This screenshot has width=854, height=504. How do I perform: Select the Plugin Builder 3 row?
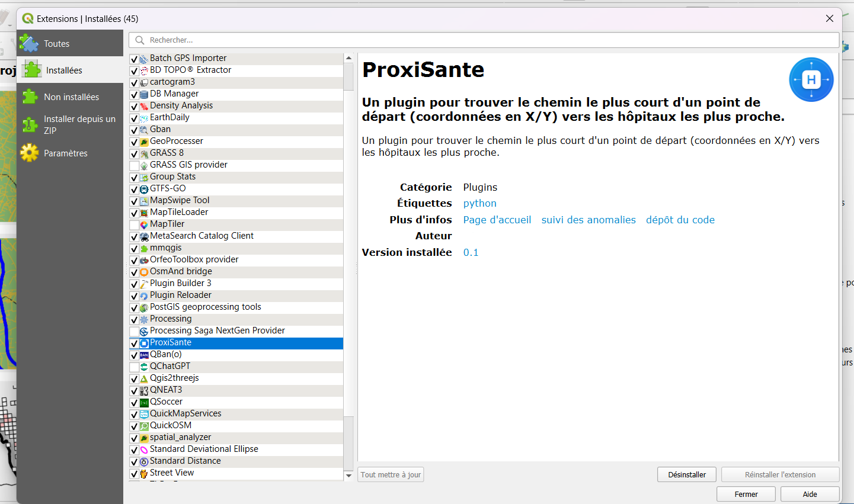tap(236, 283)
